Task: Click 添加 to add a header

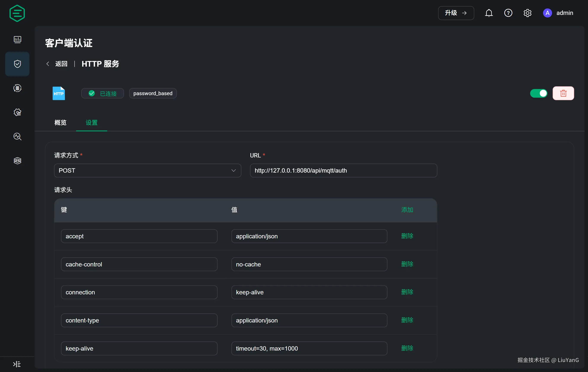Action: point(407,210)
